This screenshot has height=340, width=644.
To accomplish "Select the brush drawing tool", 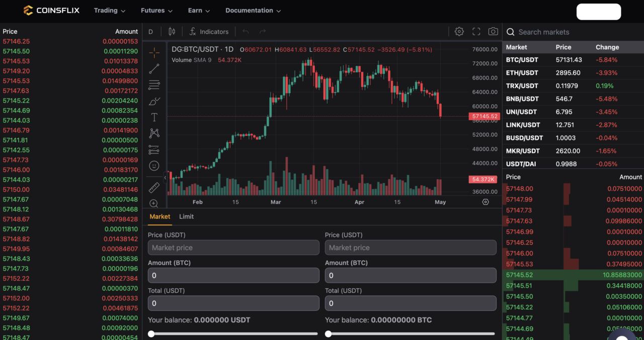I will 154,101.
